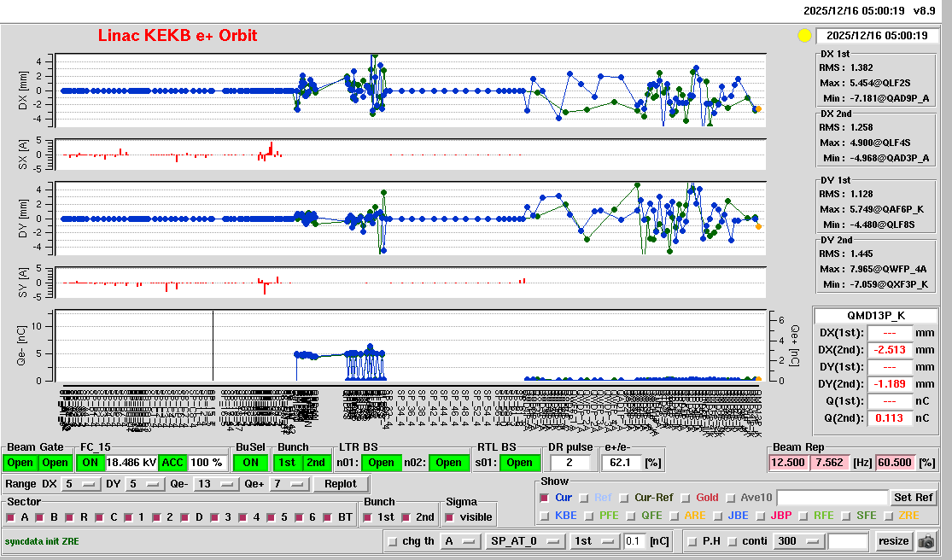
Task: Toggle the FC_15 ACC indicator
Action: click(x=172, y=463)
